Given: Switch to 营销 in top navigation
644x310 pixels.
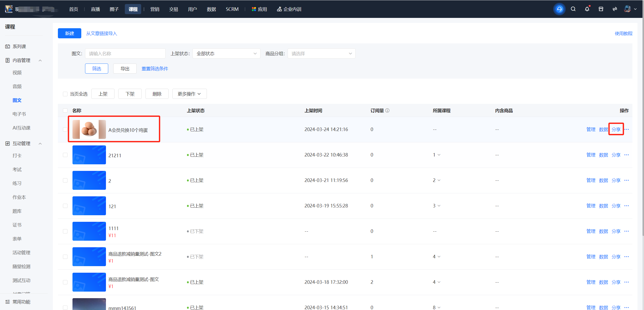Looking at the screenshot, I should [155, 9].
